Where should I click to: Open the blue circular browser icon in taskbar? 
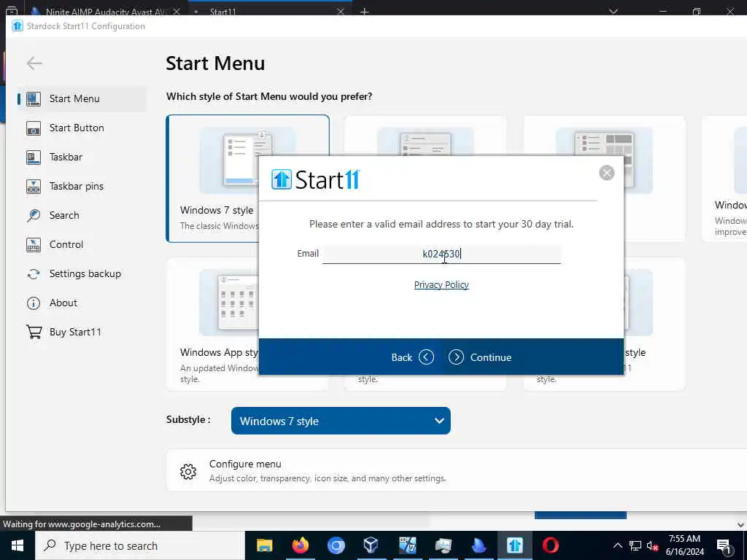[x=336, y=545]
